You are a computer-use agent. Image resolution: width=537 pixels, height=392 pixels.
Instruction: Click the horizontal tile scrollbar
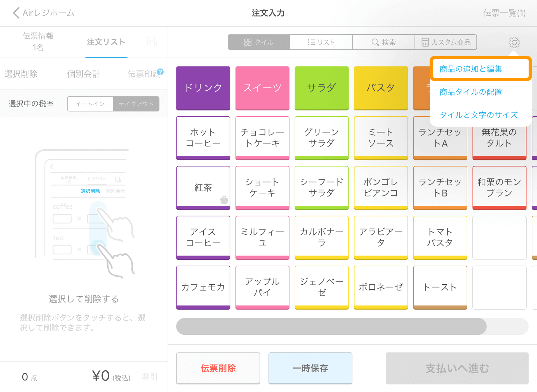[x=331, y=326]
